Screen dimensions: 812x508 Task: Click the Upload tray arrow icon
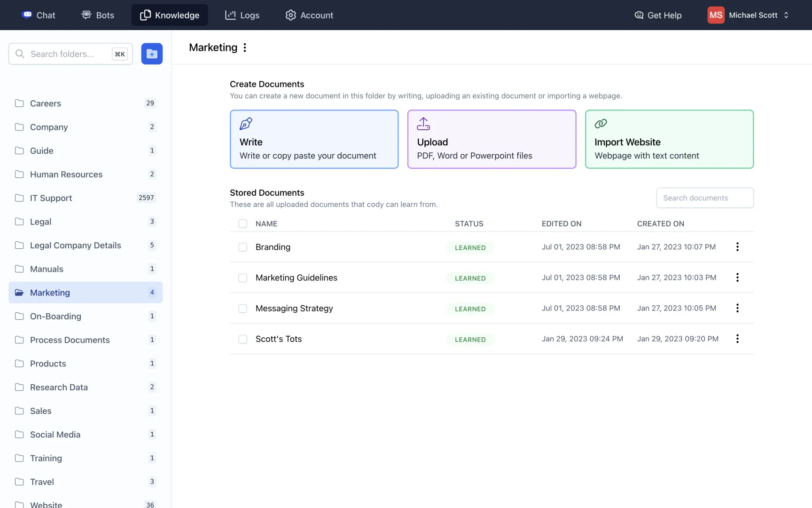(x=423, y=124)
